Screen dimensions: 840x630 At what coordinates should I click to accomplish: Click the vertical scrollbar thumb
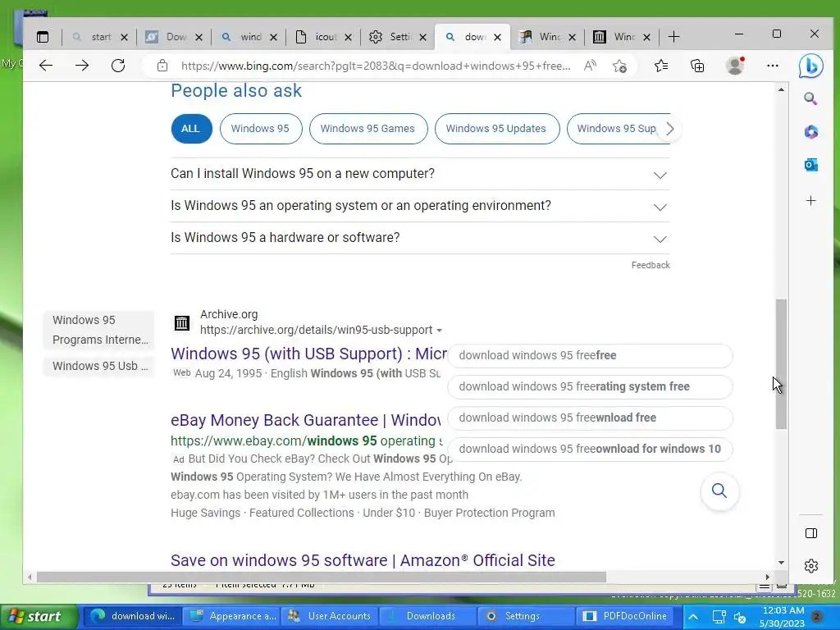pos(781,364)
